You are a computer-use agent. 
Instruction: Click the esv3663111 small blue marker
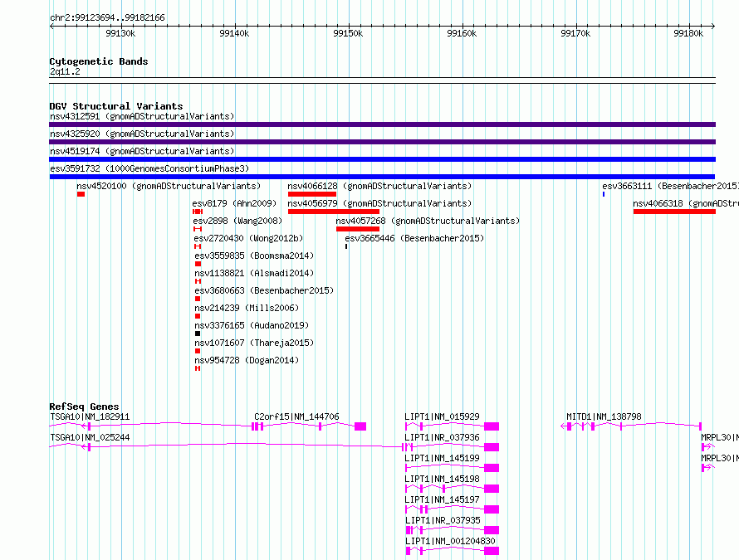click(604, 194)
